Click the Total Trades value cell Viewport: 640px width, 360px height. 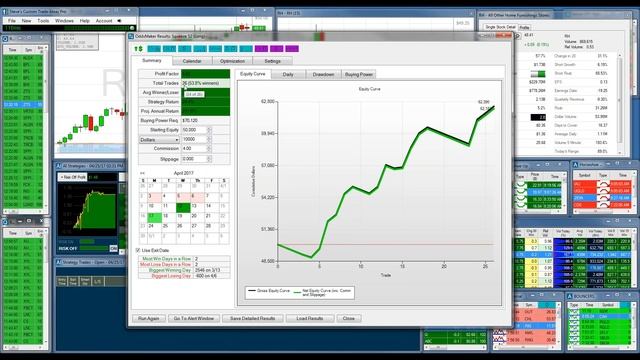(205, 83)
